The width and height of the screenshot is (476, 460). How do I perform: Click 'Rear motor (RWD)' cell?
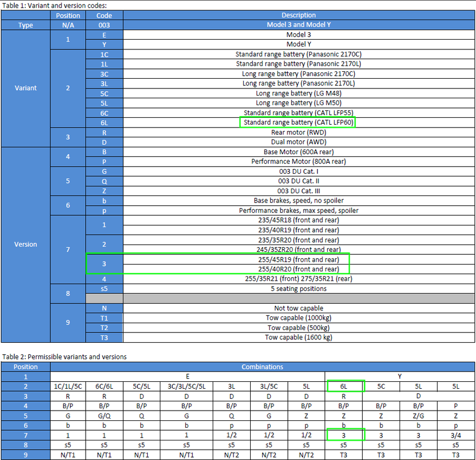[299, 132]
